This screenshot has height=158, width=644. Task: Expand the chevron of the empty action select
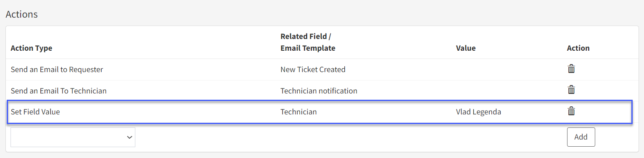(x=129, y=137)
